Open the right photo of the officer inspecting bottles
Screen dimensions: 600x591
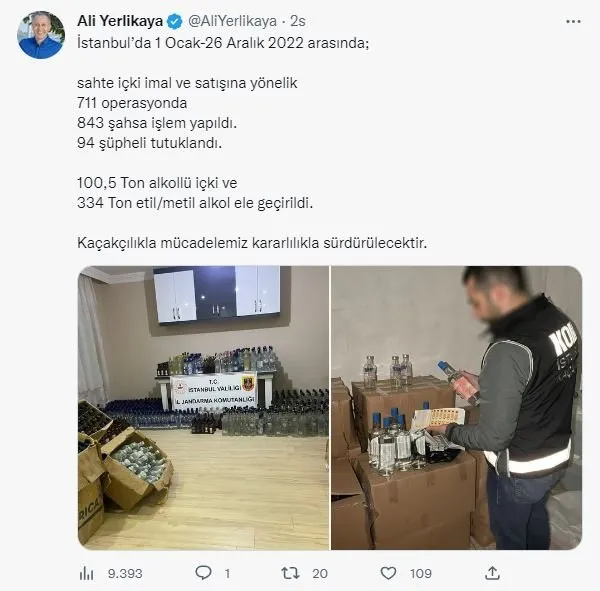pos(457,408)
